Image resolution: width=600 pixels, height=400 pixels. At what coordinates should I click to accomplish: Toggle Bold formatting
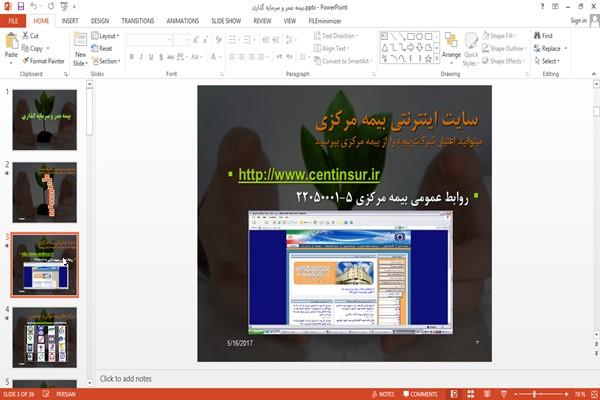[x=131, y=57]
